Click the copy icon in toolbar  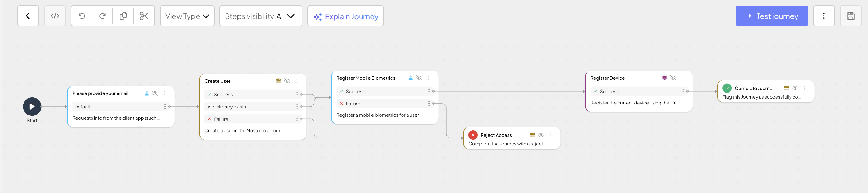[123, 16]
